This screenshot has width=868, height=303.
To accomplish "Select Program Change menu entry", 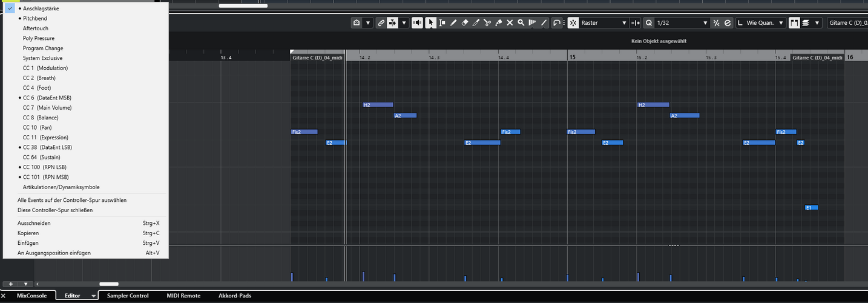I will 85,48.
